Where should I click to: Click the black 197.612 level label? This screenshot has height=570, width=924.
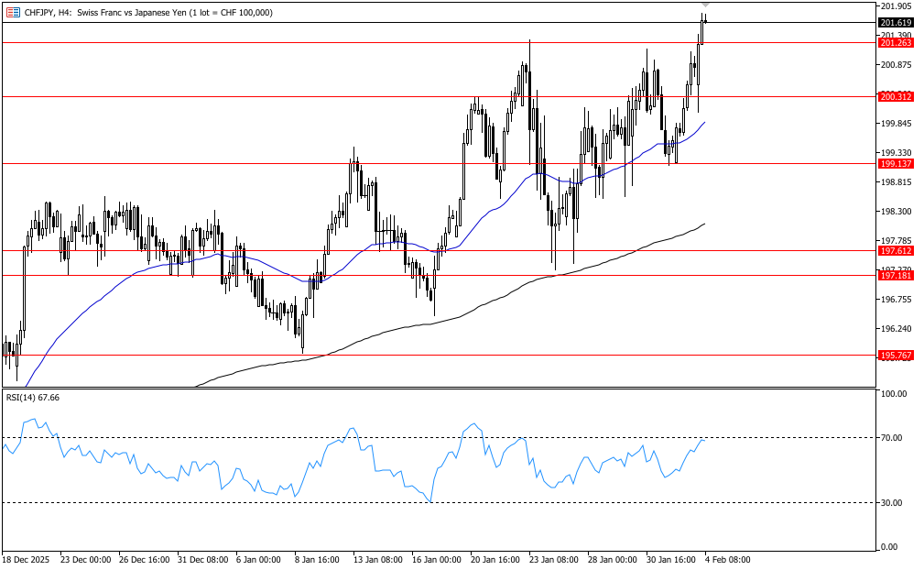click(896, 250)
